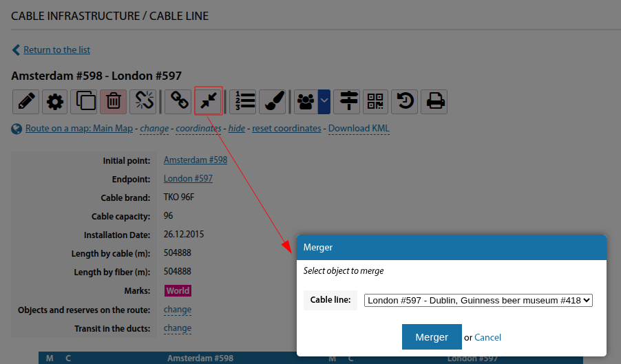Print using the printer icon

click(434, 101)
